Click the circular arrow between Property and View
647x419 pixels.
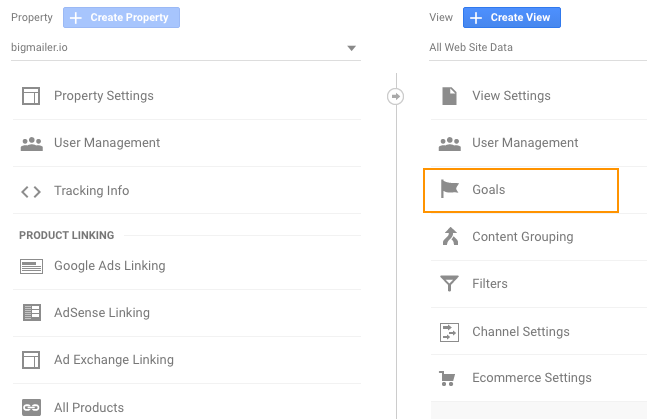coord(395,97)
